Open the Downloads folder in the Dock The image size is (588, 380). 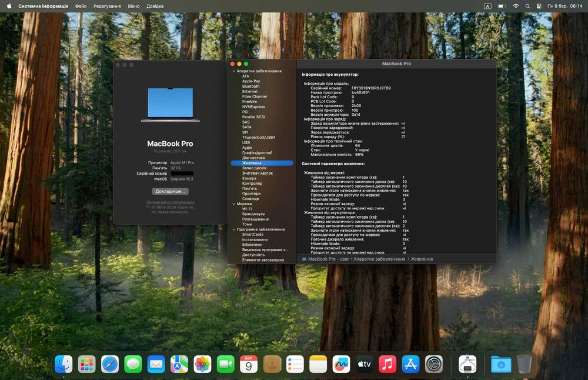[x=501, y=364]
